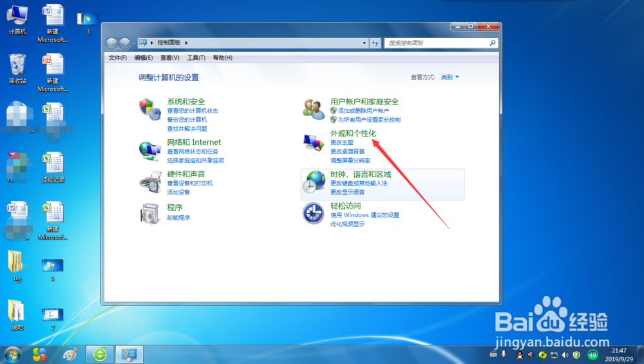Image resolution: width=644 pixels, height=364 pixels.
Task: Open the 网络和 Internet globe icon
Action: [x=149, y=150]
